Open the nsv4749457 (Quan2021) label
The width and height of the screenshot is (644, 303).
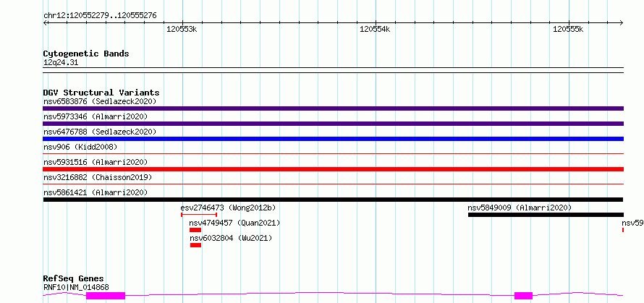[x=234, y=223]
